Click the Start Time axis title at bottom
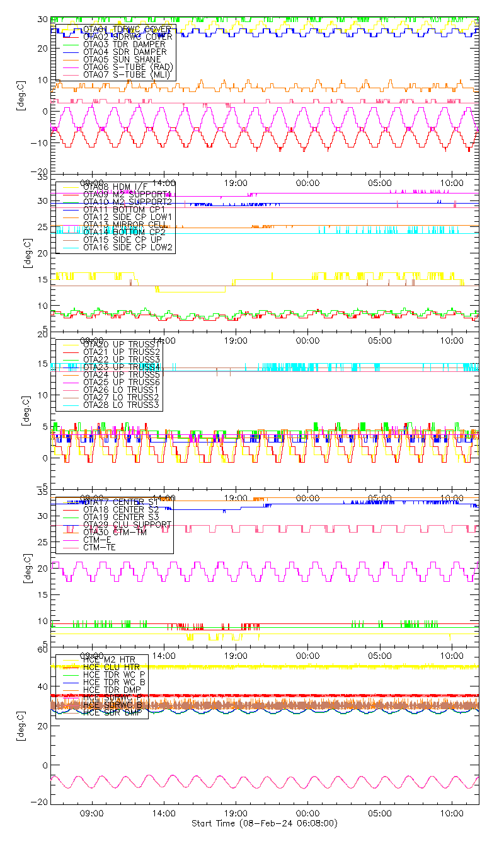 coord(265,823)
